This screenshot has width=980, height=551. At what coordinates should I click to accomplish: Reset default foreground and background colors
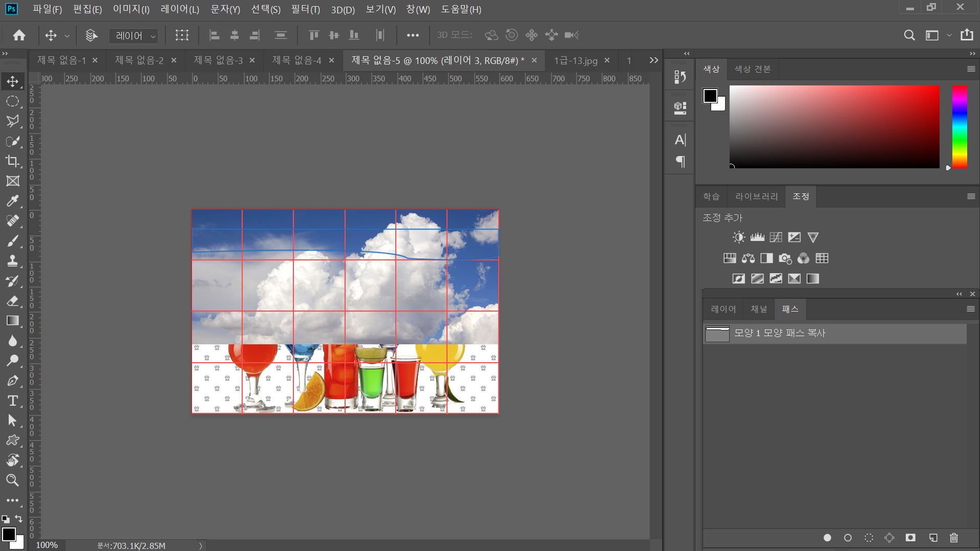5,519
